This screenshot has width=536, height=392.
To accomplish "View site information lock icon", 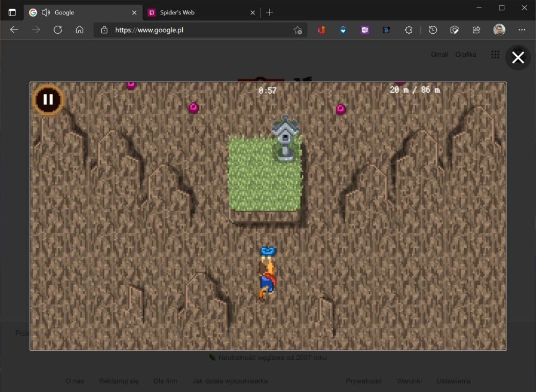I will click(x=105, y=30).
